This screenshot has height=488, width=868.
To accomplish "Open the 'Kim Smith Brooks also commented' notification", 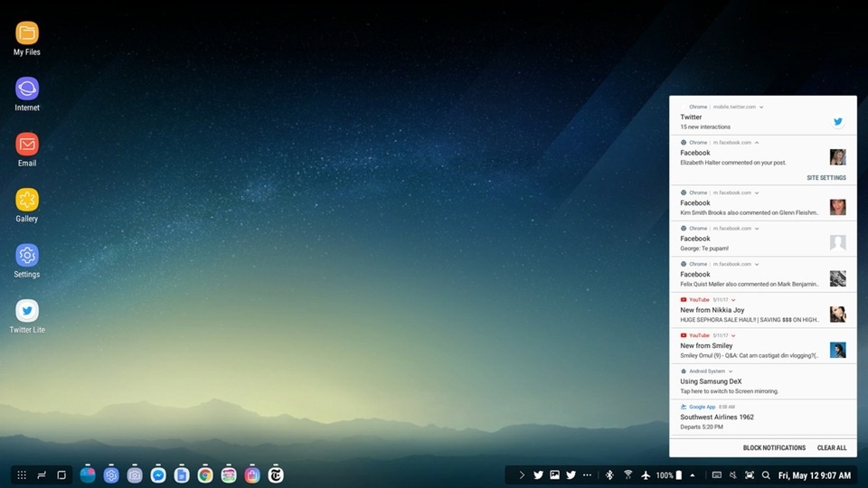I will [x=763, y=203].
